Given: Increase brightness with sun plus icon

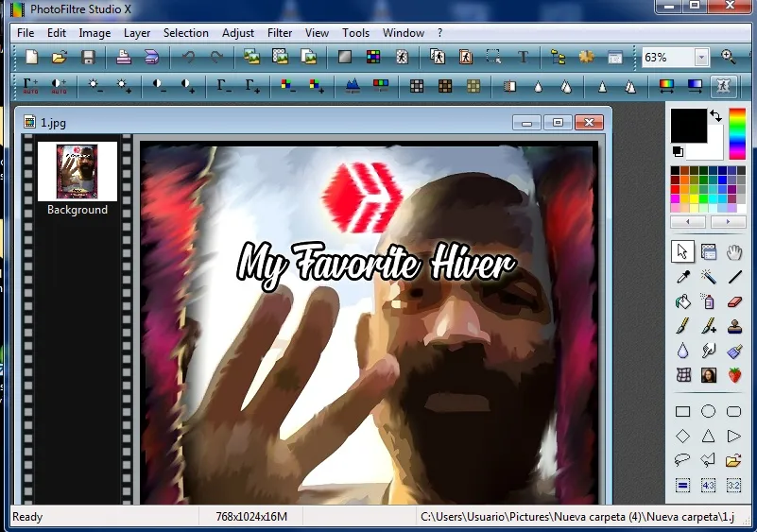Looking at the screenshot, I should [x=124, y=86].
